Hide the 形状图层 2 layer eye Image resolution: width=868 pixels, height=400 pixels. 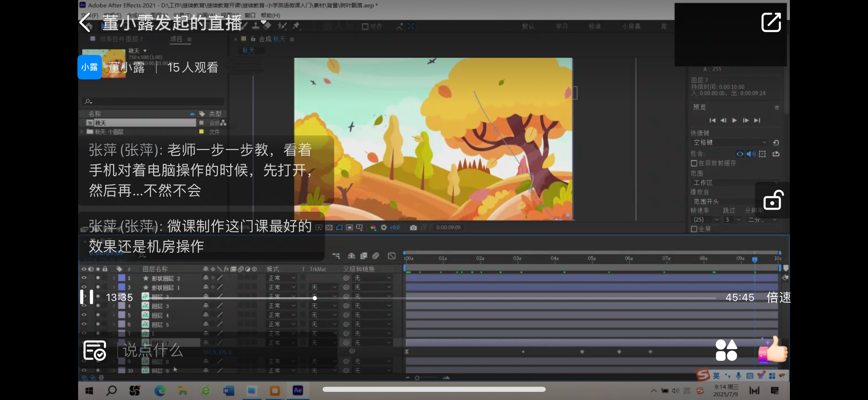pyautogui.click(x=84, y=278)
